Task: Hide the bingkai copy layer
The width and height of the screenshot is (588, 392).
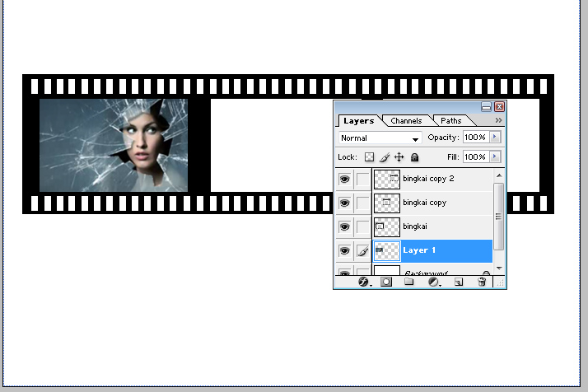Action: (344, 203)
